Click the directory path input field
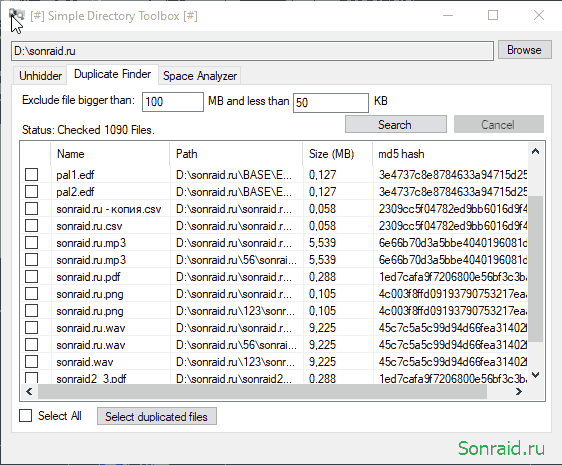Viewport: 562px width, 465px height. click(252, 51)
